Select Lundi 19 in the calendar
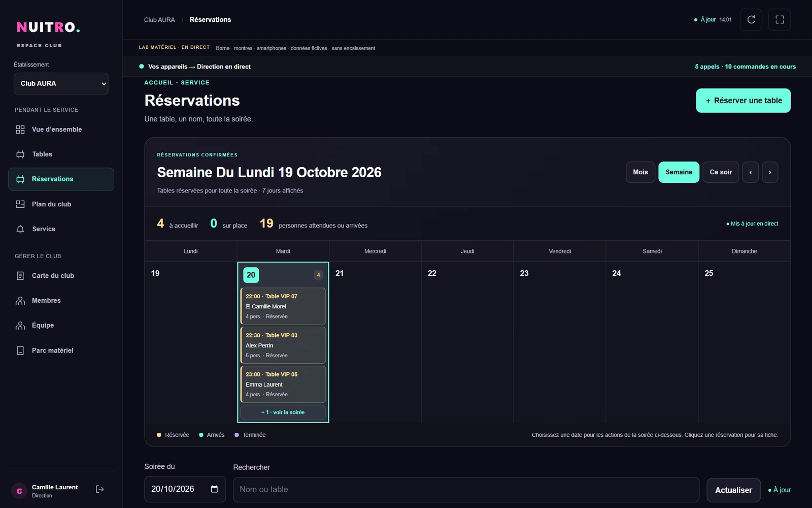 click(191, 341)
